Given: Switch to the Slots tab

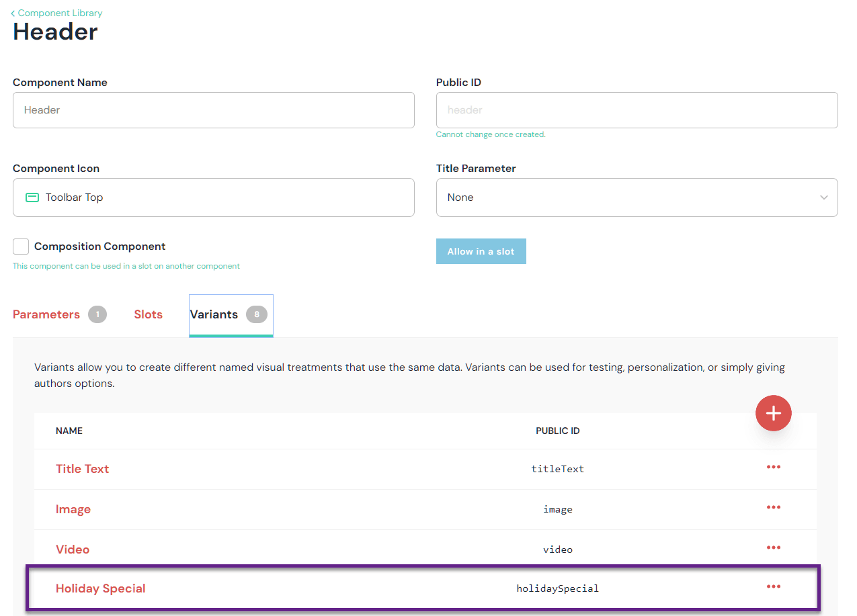Looking at the screenshot, I should coord(148,314).
